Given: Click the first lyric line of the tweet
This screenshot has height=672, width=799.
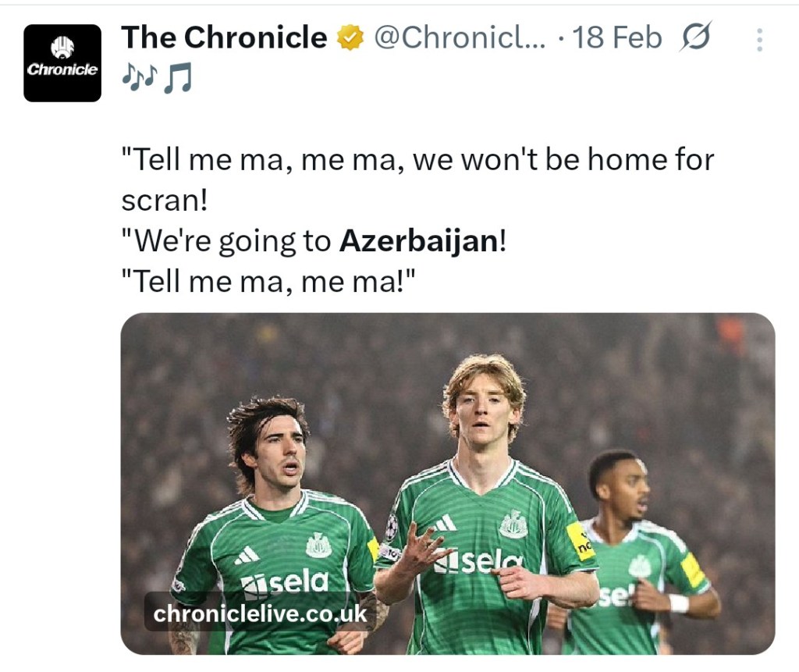Looking at the screenshot, I should (x=417, y=161).
